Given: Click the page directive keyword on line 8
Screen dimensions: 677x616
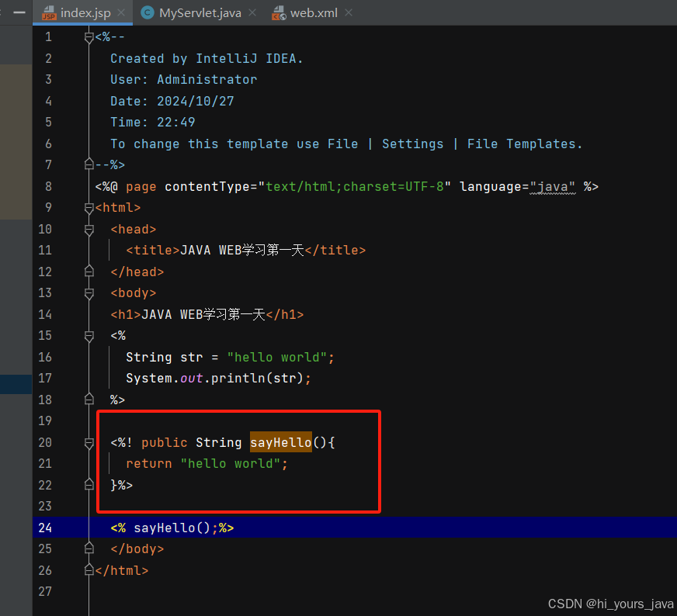Looking at the screenshot, I should click(141, 186).
